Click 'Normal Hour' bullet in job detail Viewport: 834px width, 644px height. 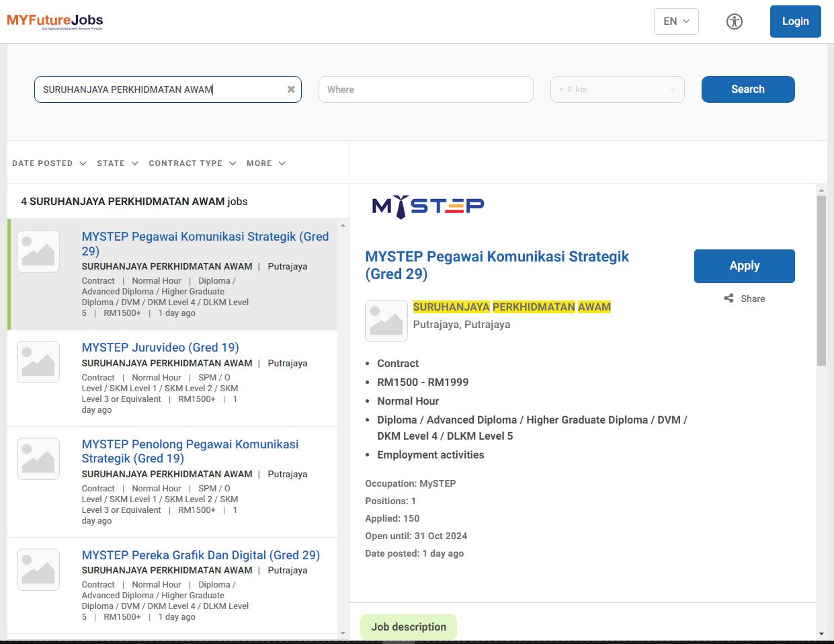[x=408, y=401]
